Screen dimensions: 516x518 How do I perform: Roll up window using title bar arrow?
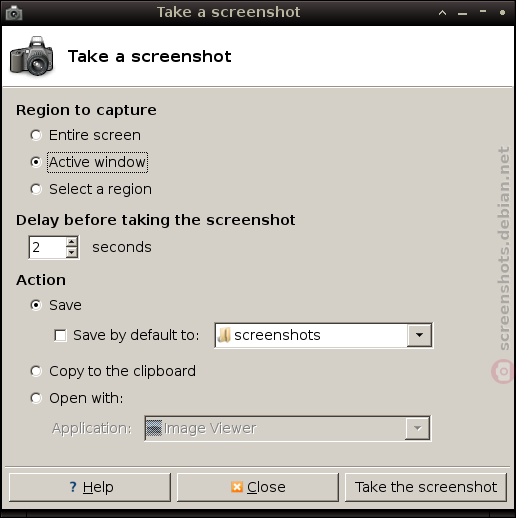(x=442, y=13)
